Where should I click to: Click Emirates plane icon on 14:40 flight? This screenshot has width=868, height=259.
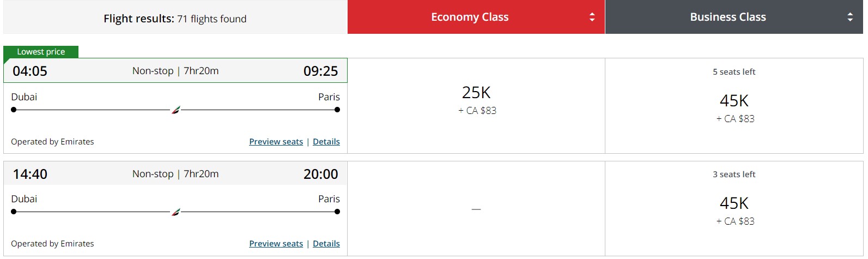coord(176,212)
